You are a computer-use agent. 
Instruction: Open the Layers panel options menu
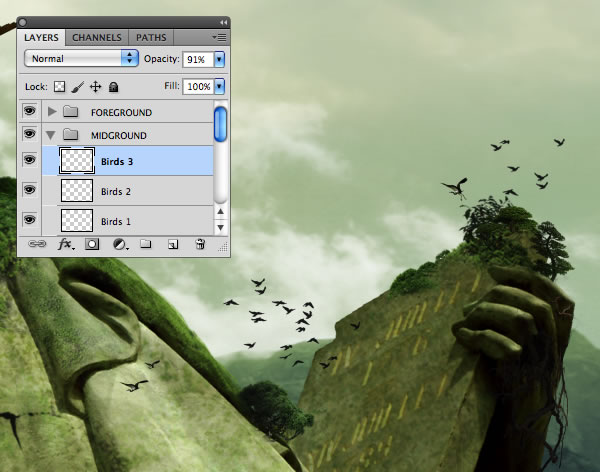click(220, 38)
